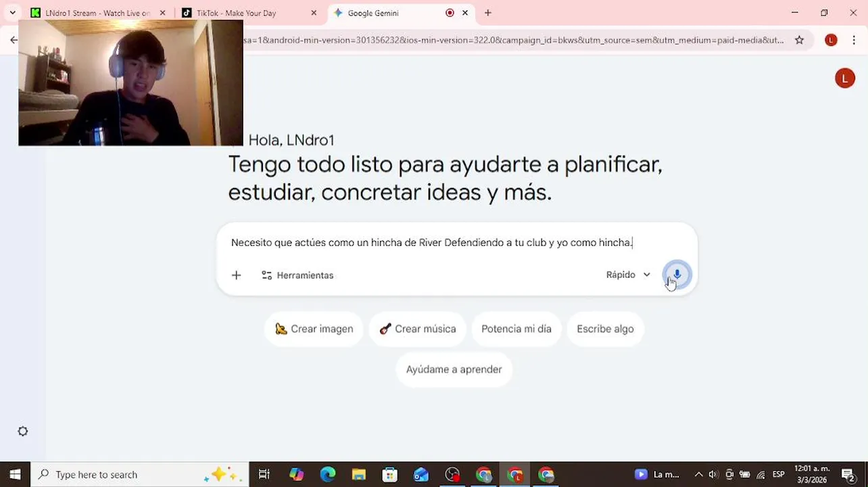Click the 'Hola, LNdro1' greeting text
The image size is (868, 487).
291,140
